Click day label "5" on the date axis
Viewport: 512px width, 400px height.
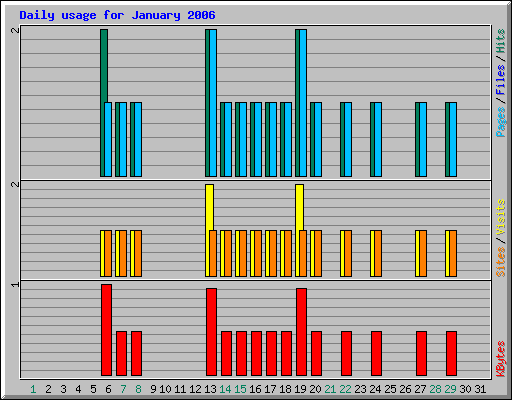tap(93, 389)
